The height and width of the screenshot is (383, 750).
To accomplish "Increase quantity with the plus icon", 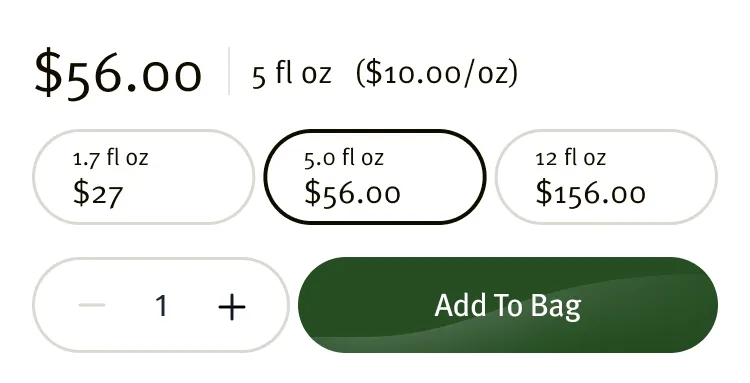I will click(x=232, y=306).
